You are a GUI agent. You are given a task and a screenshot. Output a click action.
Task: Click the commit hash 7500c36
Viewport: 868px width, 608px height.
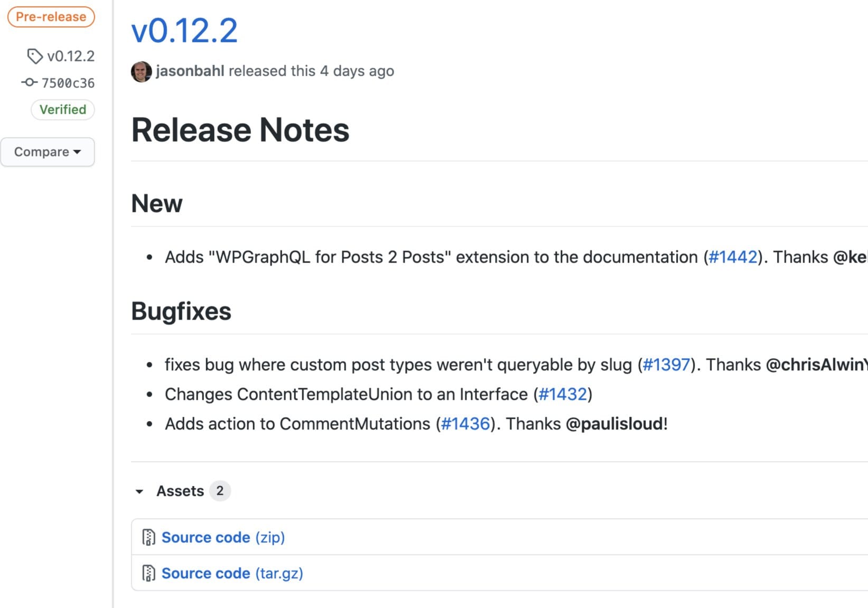[68, 83]
